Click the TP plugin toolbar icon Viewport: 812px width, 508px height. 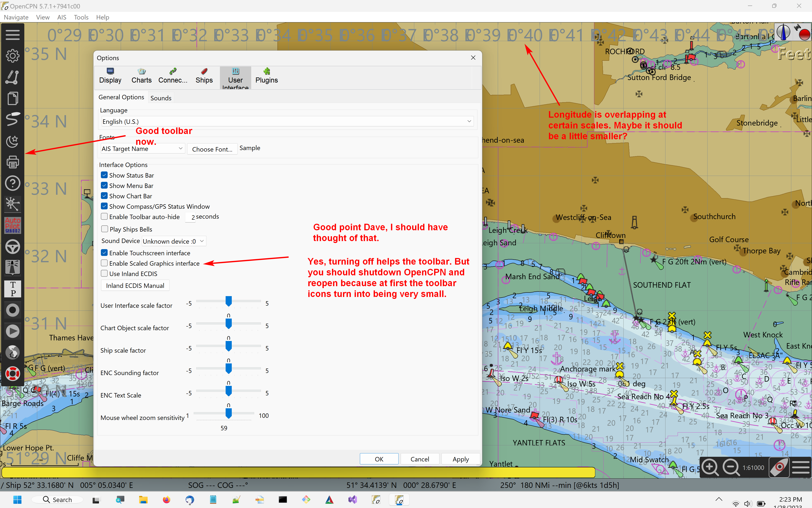[x=12, y=289]
